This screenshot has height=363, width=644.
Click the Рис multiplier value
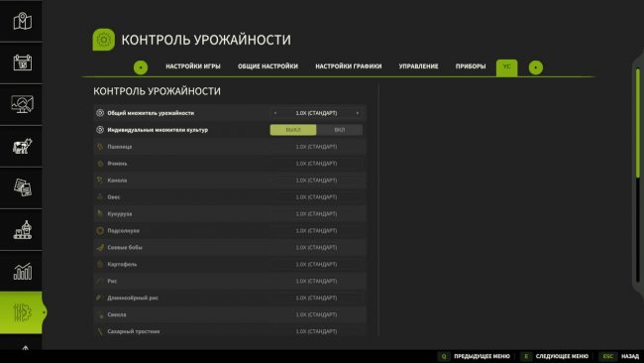click(x=316, y=282)
